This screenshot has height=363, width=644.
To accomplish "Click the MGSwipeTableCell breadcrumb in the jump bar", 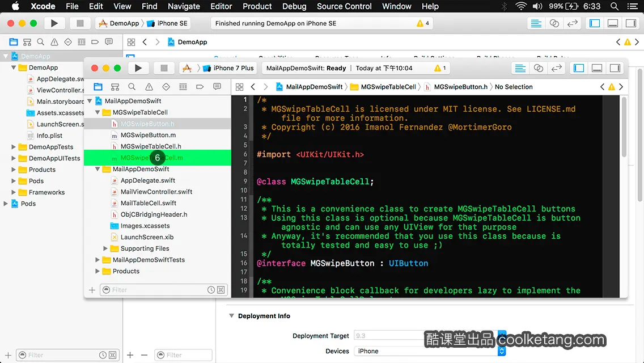I will 383,87.
